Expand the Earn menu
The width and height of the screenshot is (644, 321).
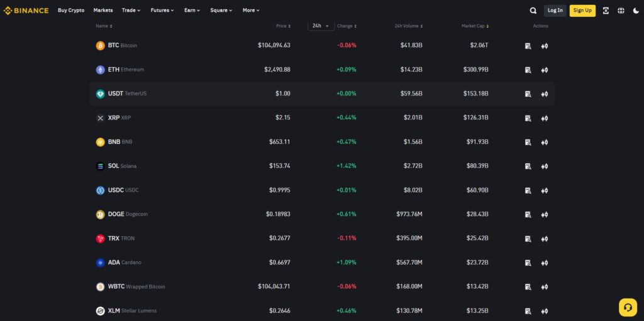(192, 10)
